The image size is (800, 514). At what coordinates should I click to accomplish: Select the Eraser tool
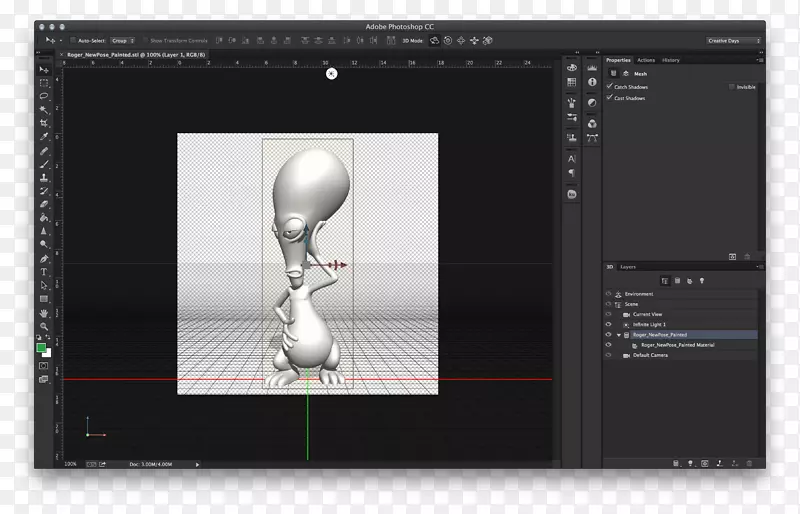coord(44,204)
